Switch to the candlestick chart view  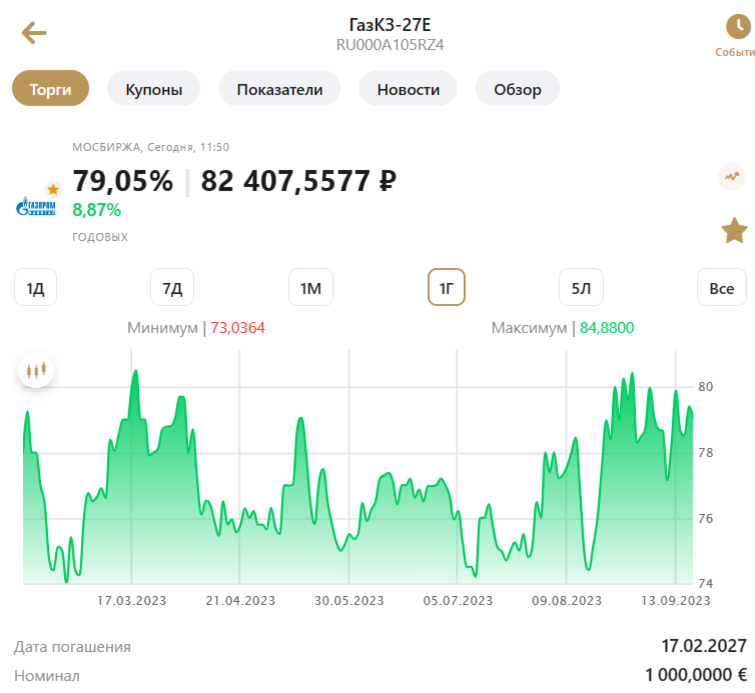click(36, 370)
